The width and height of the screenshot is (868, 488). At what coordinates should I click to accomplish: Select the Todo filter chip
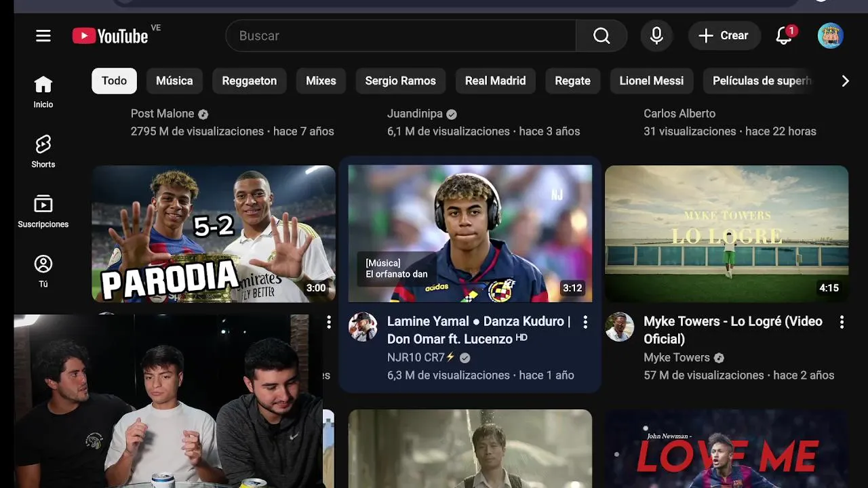(114, 81)
